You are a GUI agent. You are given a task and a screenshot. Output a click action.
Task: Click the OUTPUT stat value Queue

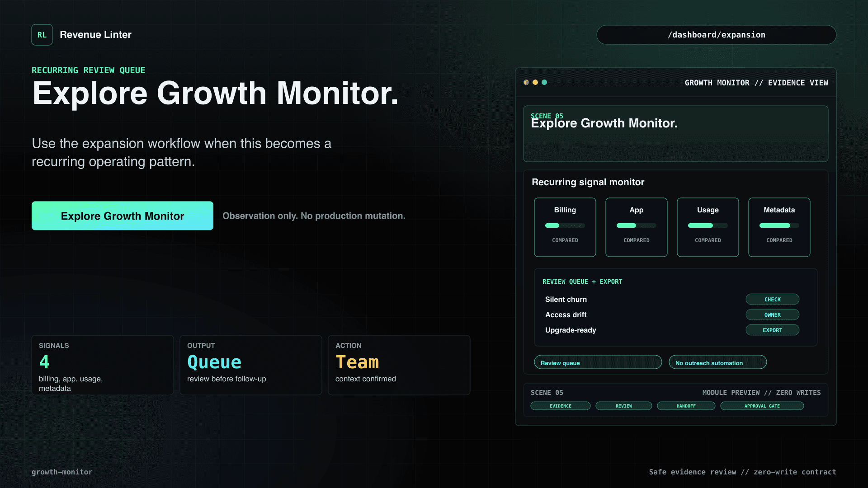pyautogui.click(x=214, y=362)
